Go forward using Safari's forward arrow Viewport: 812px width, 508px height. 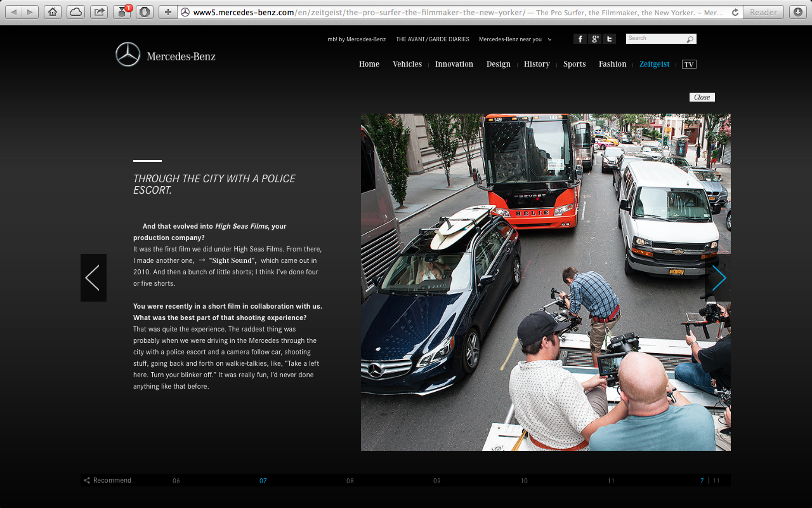pyautogui.click(x=30, y=12)
